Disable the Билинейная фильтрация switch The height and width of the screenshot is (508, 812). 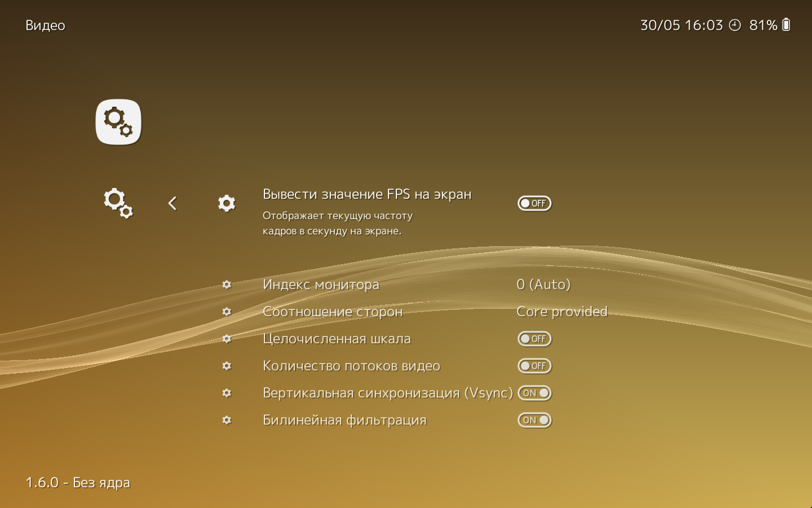(x=534, y=420)
